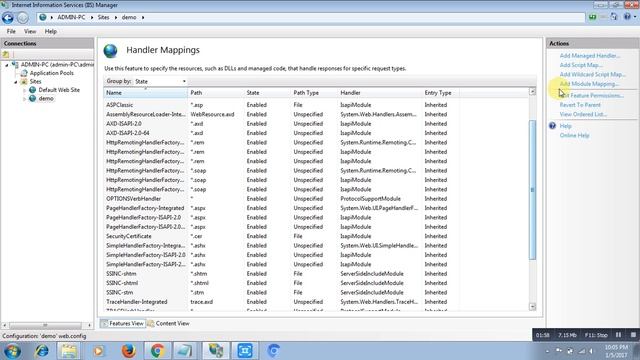Click the handler list scroll down arrow
Image resolution: width=640 pixels, height=360 pixels.
pos(532,307)
